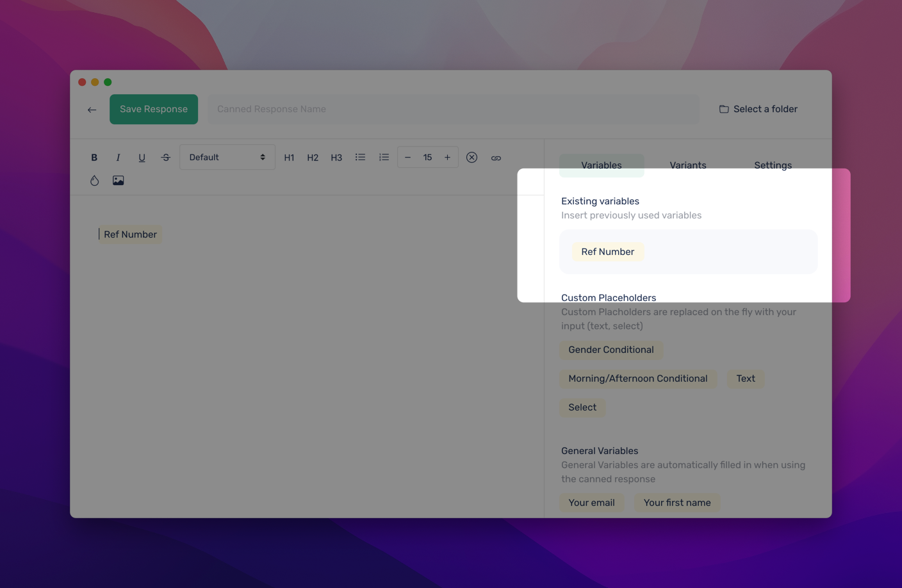Insert a bulleted list

pyautogui.click(x=360, y=158)
